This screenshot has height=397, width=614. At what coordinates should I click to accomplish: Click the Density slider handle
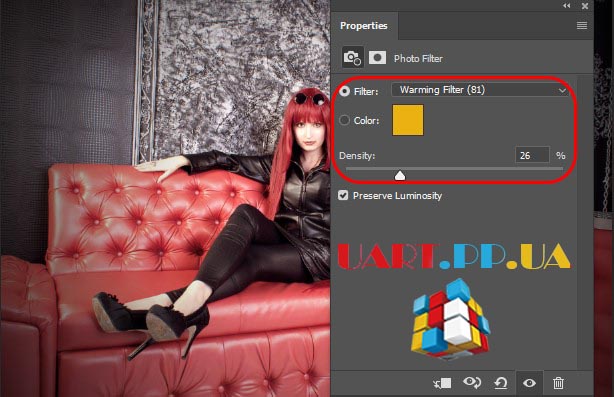(x=400, y=175)
